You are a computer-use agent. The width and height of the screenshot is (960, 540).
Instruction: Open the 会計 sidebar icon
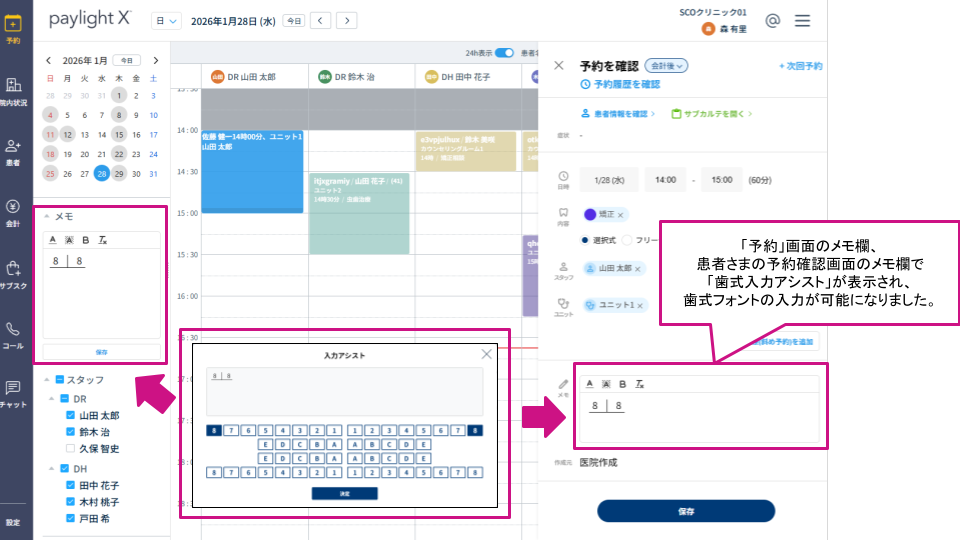click(13, 213)
